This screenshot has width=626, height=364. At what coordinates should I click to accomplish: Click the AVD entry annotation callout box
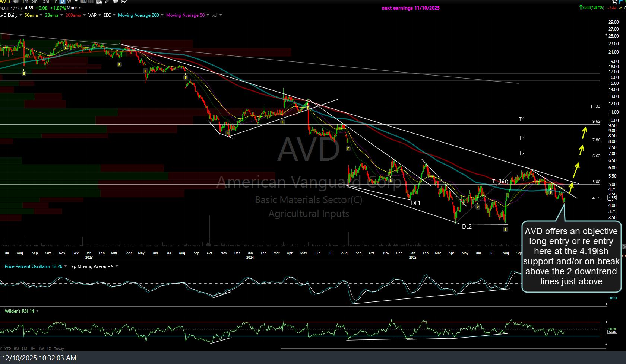(x=571, y=256)
